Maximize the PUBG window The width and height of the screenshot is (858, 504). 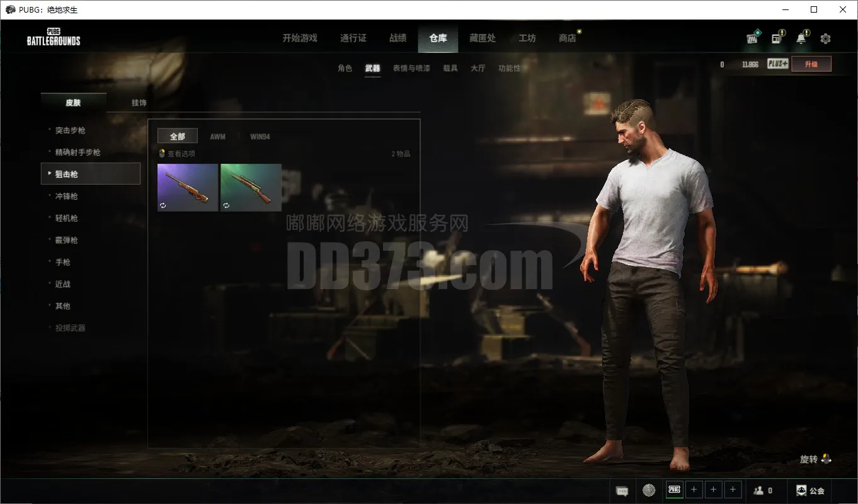click(x=814, y=9)
